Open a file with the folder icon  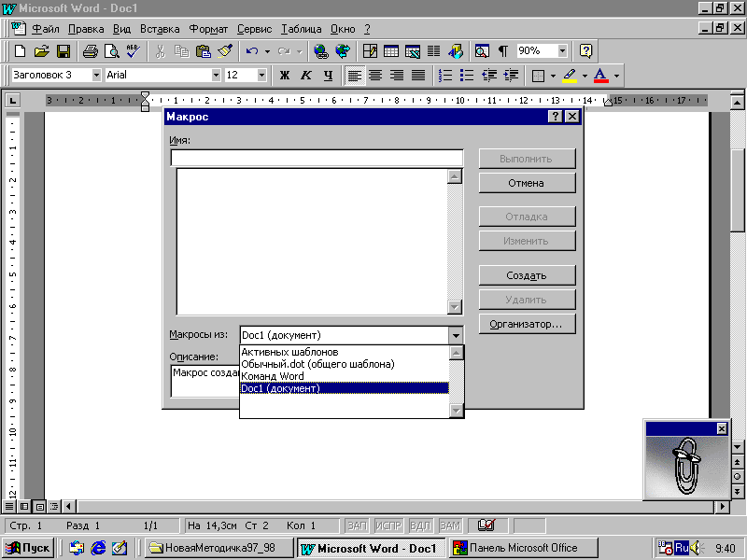point(41,51)
